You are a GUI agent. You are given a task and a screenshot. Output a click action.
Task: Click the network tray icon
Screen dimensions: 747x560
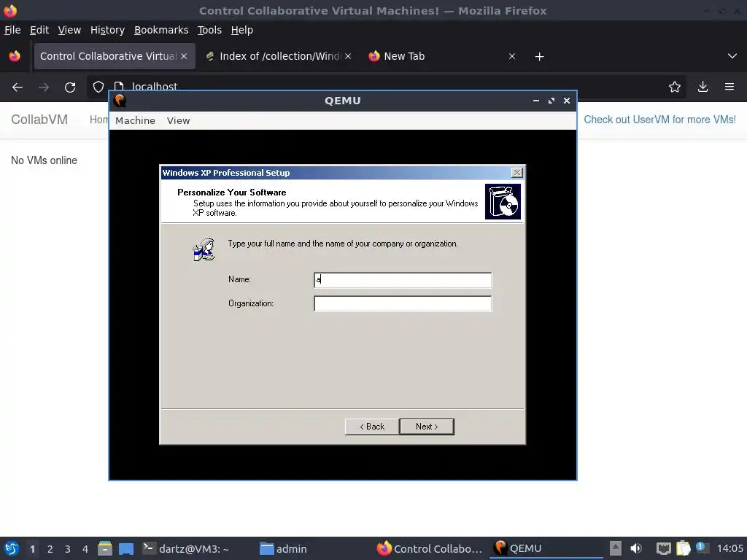coord(663,548)
